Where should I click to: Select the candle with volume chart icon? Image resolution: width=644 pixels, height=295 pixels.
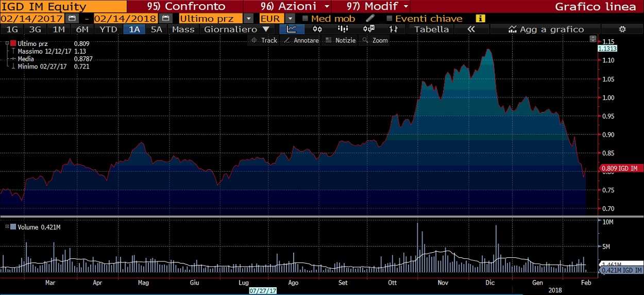pyautogui.click(x=369, y=29)
